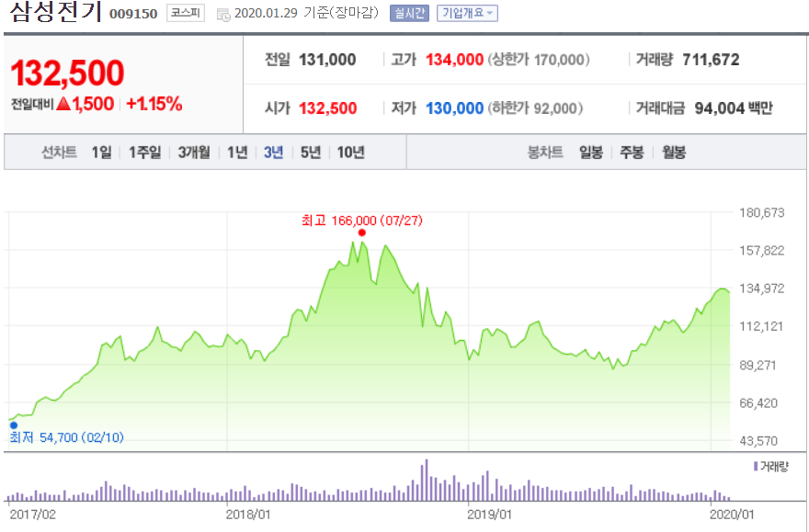This screenshot has height=532, width=809.
Task: Click the 2017/02 axis label
Action: (32, 515)
